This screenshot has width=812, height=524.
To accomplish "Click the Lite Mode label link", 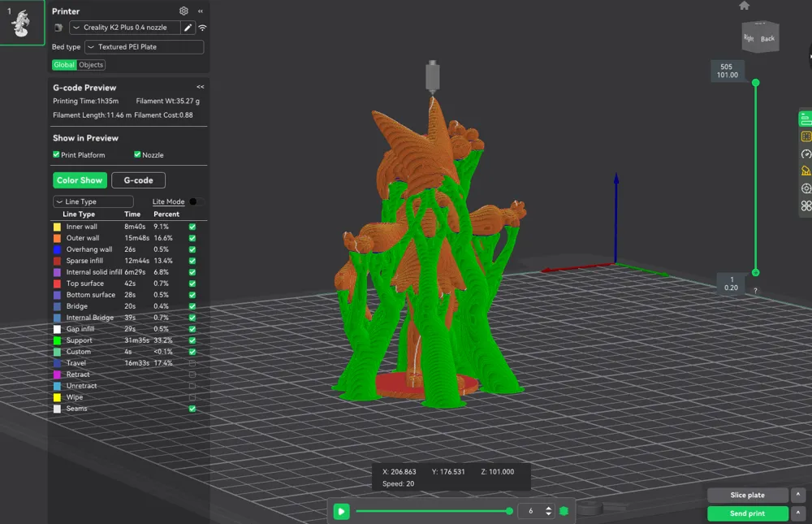I will pos(168,201).
